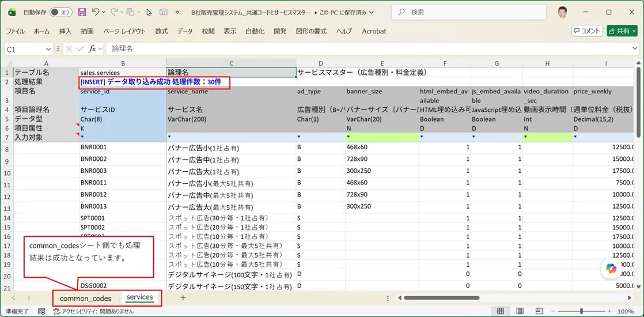This screenshot has width=644, height=317.
Task: Click the video_duration_sec column cell
Action: coord(547,95)
